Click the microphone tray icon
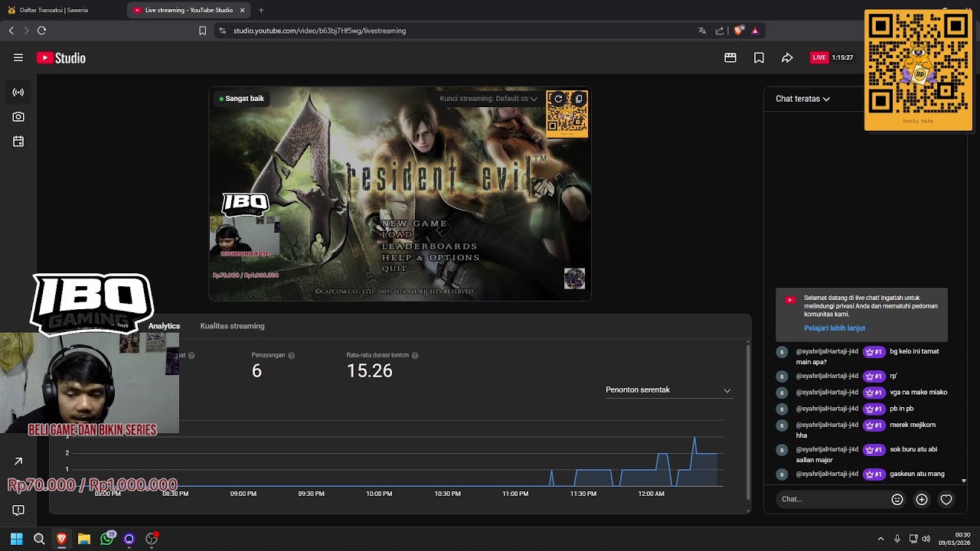Viewport: 980px width, 551px height. click(897, 539)
